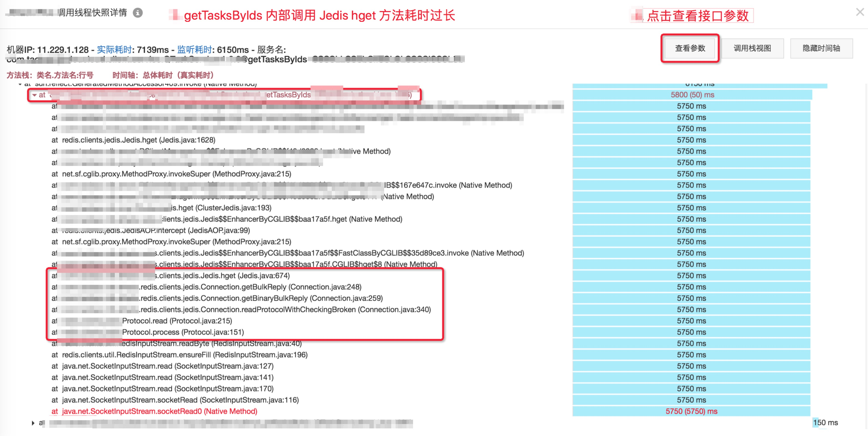Click the info icon beside the snapshot title
Viewport: 868px width, 436px height.
point(138,13)
